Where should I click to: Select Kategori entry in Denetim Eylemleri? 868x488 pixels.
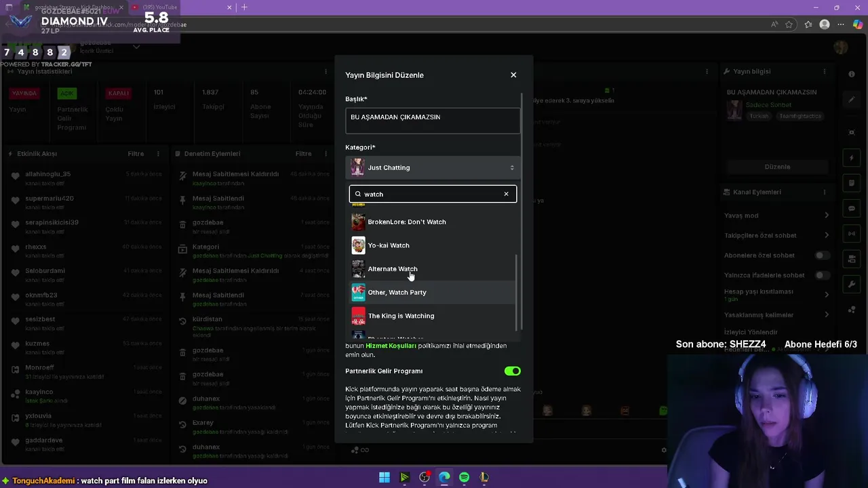tap(205, 247)
